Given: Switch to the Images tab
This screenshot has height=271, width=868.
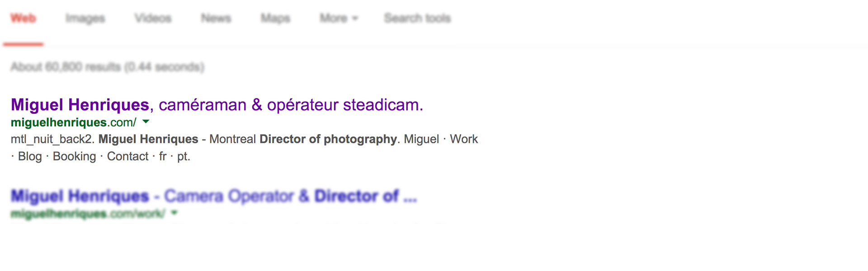Looking at the screenshot, I should point(85,18).
